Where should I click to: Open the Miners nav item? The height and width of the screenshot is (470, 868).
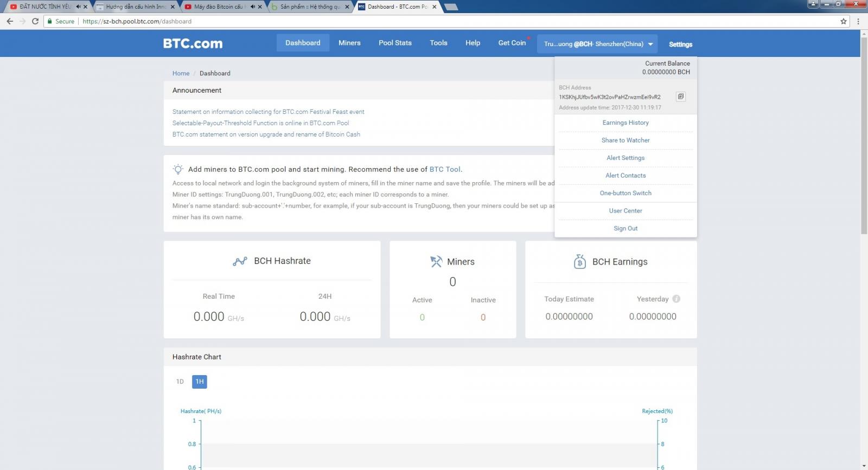349,43
